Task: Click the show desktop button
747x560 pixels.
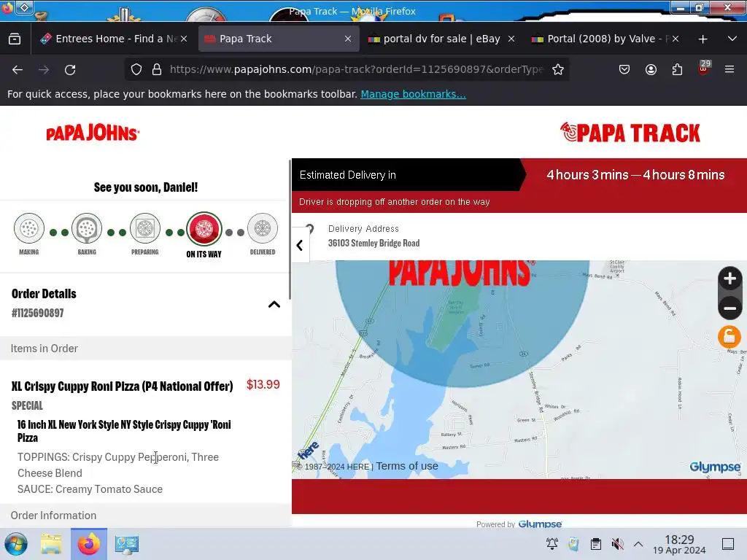Action: (728, 544)
